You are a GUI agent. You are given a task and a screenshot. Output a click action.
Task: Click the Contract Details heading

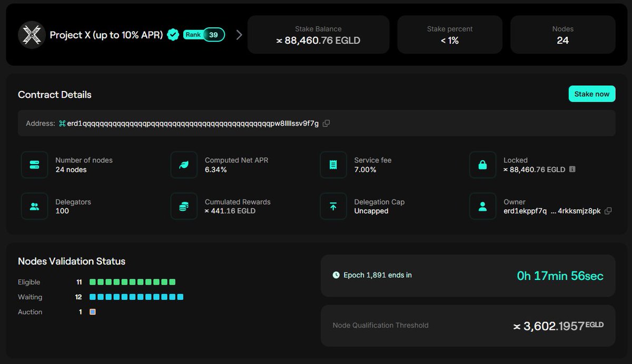[x=55, y=95]
